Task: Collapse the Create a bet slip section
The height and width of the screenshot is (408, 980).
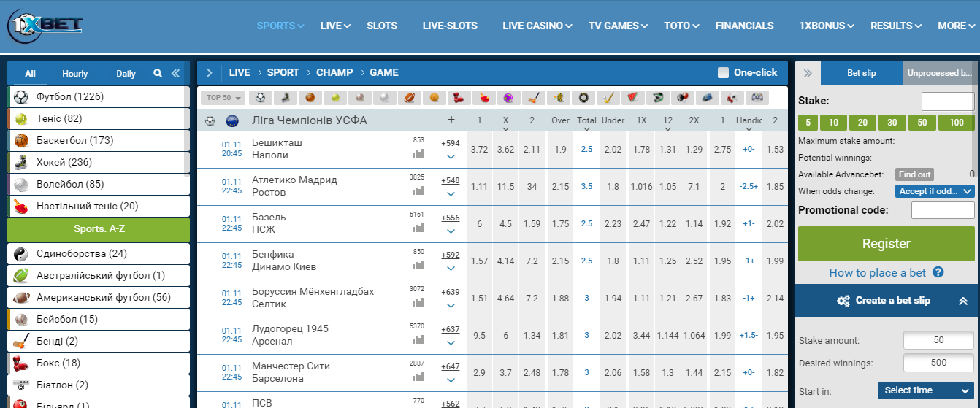Action: 963,301
